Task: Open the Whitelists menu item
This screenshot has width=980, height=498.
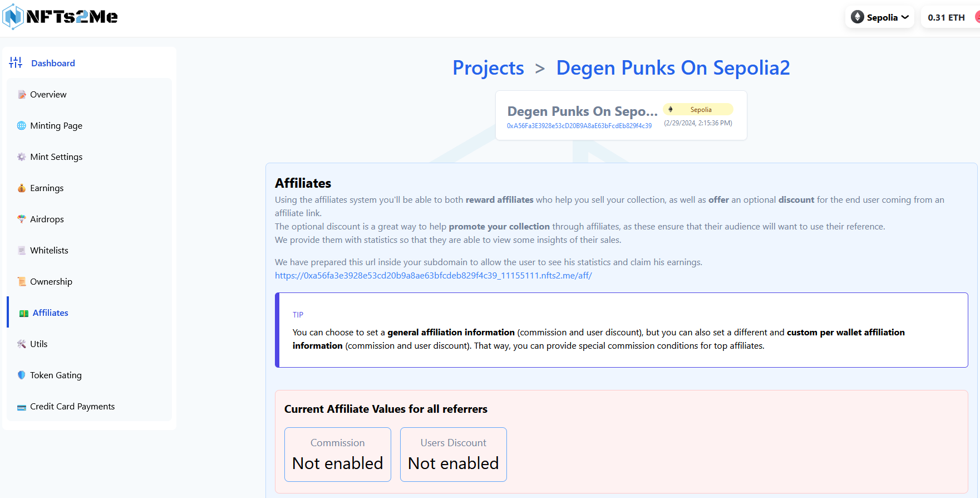Action: (49, 251)
